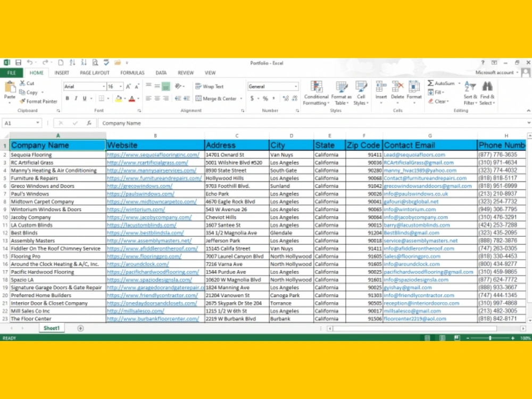This screenshot has height=399, width=532.
Task: Expand the Clear dropdown in Editing
Action: pos(447,102)
